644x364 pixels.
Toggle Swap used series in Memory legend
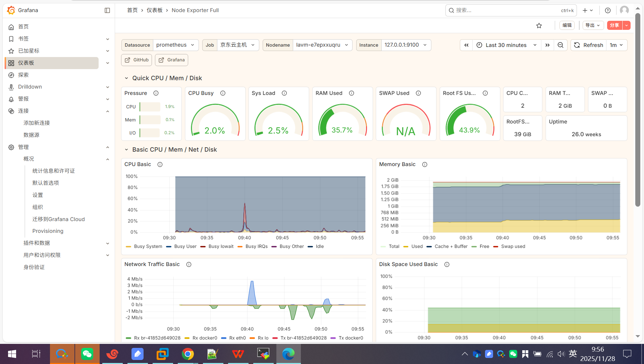(513, 246)
